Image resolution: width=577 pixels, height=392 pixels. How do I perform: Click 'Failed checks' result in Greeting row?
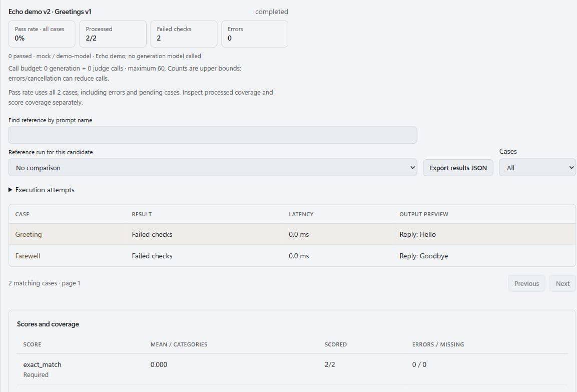click(x=152, y=234)
